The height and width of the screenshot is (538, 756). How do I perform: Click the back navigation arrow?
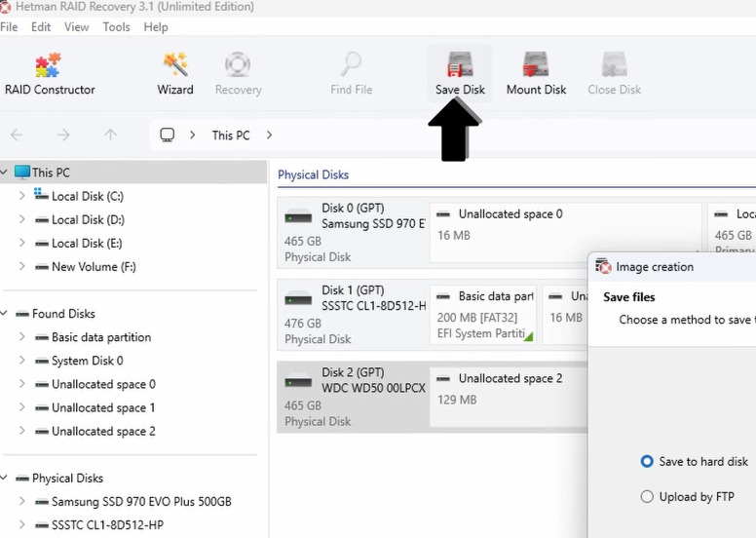17,135
